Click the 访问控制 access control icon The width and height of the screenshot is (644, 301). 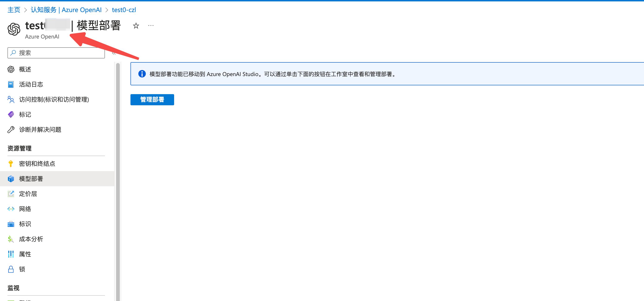pos(11,99)
